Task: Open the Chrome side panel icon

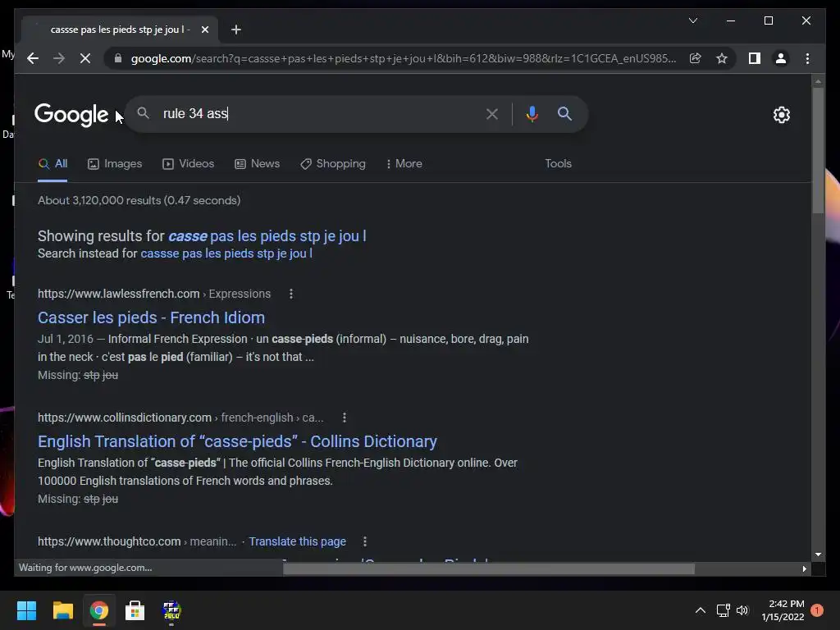Action: pyautogui.click(x=755, y=58)
